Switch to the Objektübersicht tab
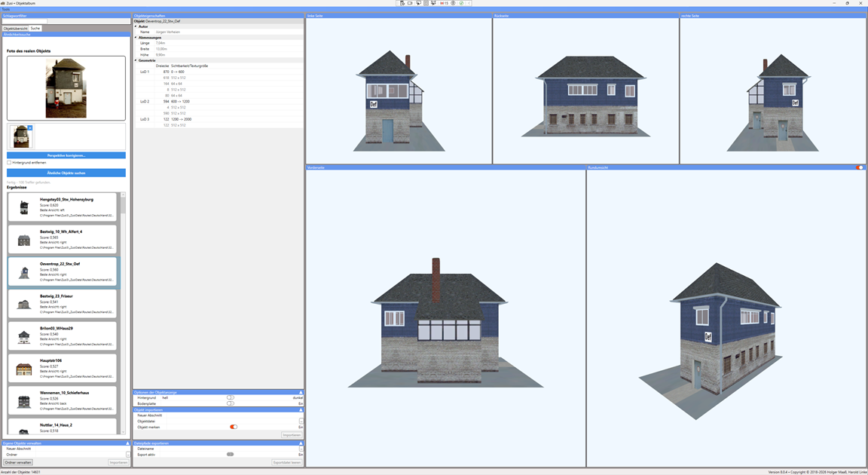The height and width of the screenshot is (475, 868). 16,28
